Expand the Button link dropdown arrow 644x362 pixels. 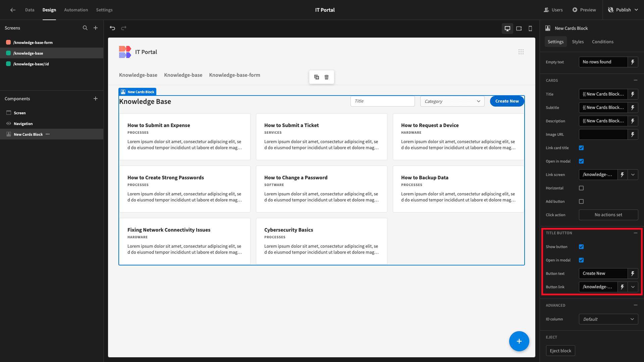tap(633, 287)
